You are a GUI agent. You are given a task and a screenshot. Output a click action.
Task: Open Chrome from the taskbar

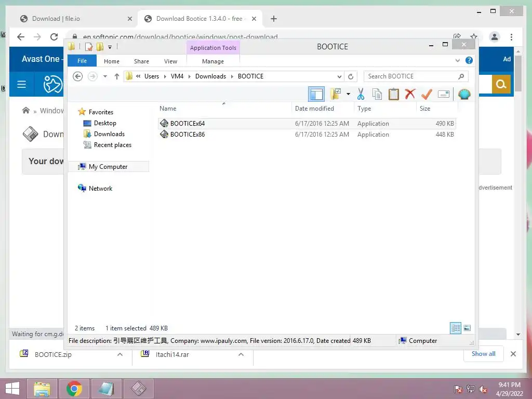tap(74, 389)
